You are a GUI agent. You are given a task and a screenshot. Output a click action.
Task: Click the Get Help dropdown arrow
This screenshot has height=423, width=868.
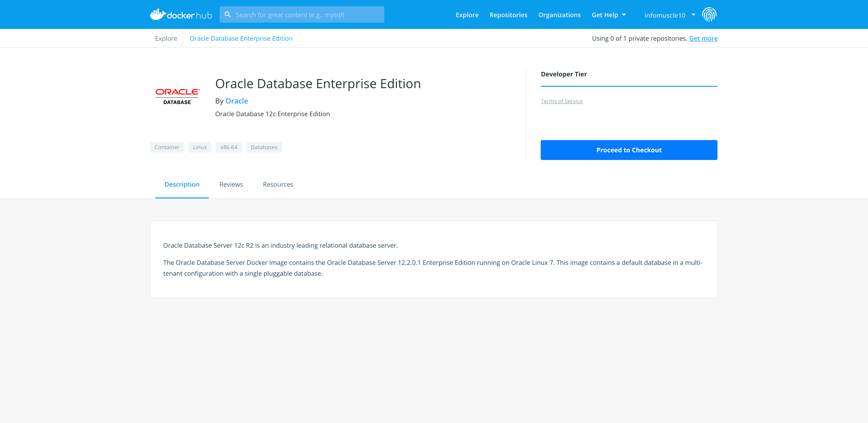[x=624, y=15]
